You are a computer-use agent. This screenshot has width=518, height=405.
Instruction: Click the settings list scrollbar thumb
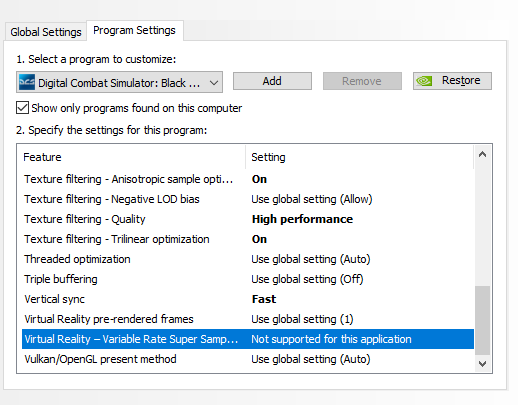tap(482, 320)
